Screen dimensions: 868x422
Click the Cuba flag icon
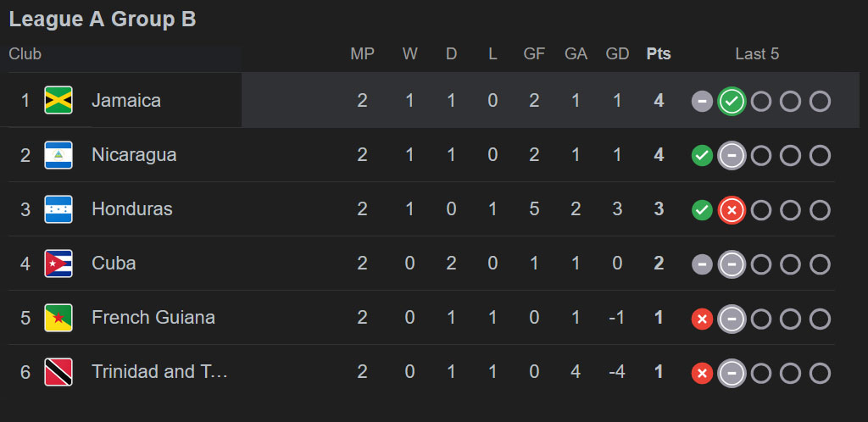(x=58, y=264)
